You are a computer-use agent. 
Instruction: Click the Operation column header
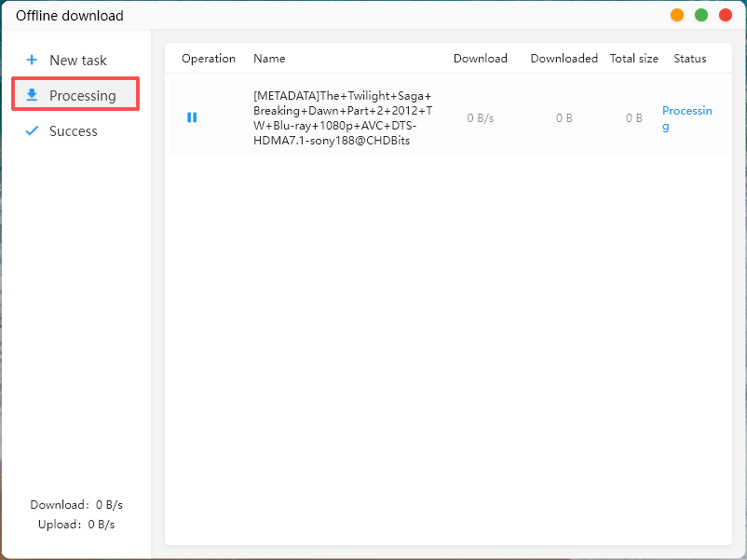pos(209,58)
